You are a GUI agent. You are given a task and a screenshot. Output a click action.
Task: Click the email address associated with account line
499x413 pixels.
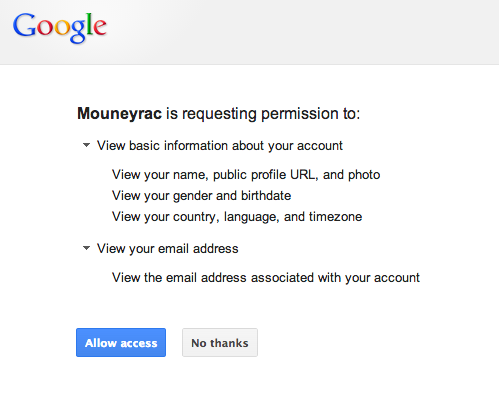(266, 278)
